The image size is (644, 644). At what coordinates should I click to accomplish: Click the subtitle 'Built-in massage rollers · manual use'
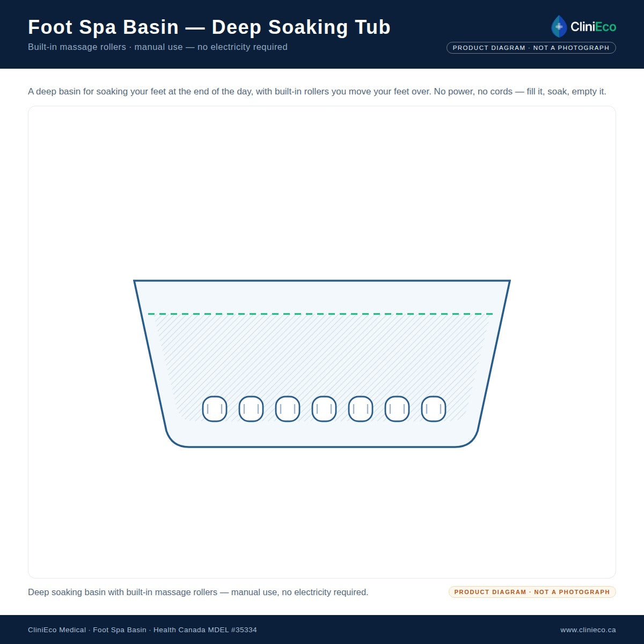[x=105, y=47]
